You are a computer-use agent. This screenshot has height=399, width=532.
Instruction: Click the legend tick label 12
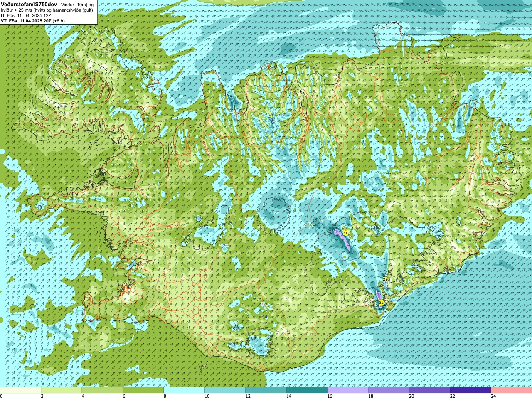point(248,397)
